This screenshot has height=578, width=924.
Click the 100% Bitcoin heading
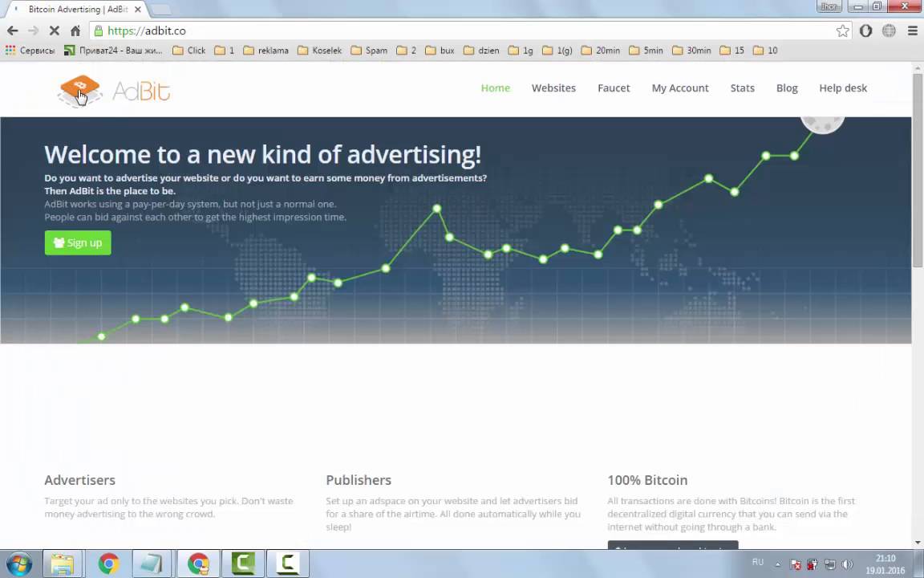tap(647, 480)
